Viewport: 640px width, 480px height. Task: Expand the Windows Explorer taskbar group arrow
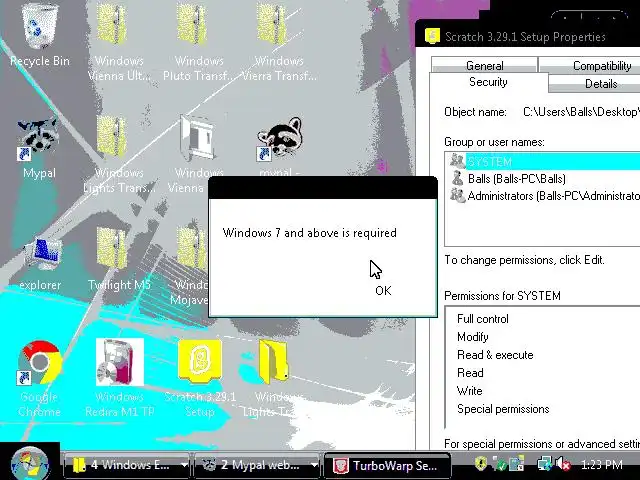tap(184, 464)
